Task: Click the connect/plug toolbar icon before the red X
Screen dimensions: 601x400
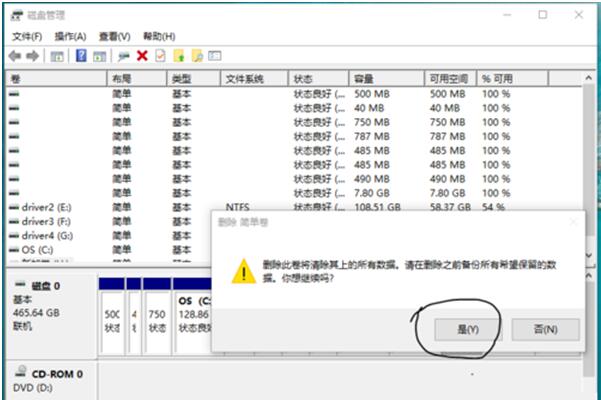Action: point(123,57)
